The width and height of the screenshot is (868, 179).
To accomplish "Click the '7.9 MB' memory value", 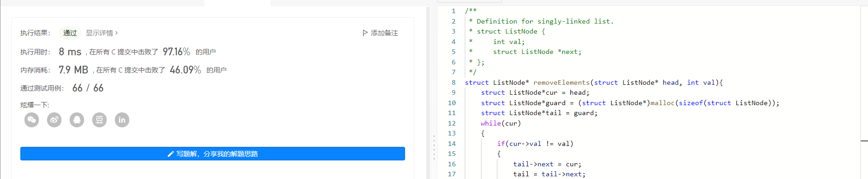I will coord(73,70).
